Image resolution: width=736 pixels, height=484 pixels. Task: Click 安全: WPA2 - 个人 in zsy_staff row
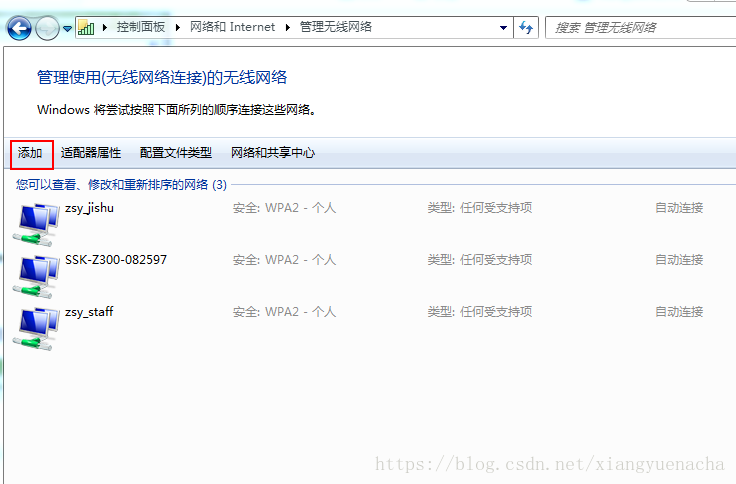pyautogui.click(x=284, y=312)
